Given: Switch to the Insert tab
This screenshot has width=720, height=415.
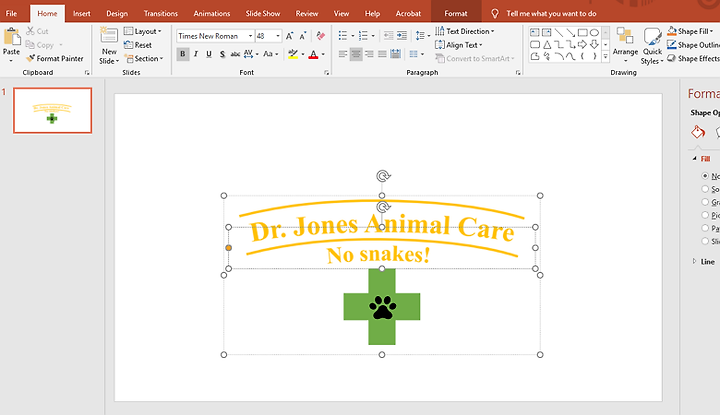Looking at the screenshot, I should (81, 13).
